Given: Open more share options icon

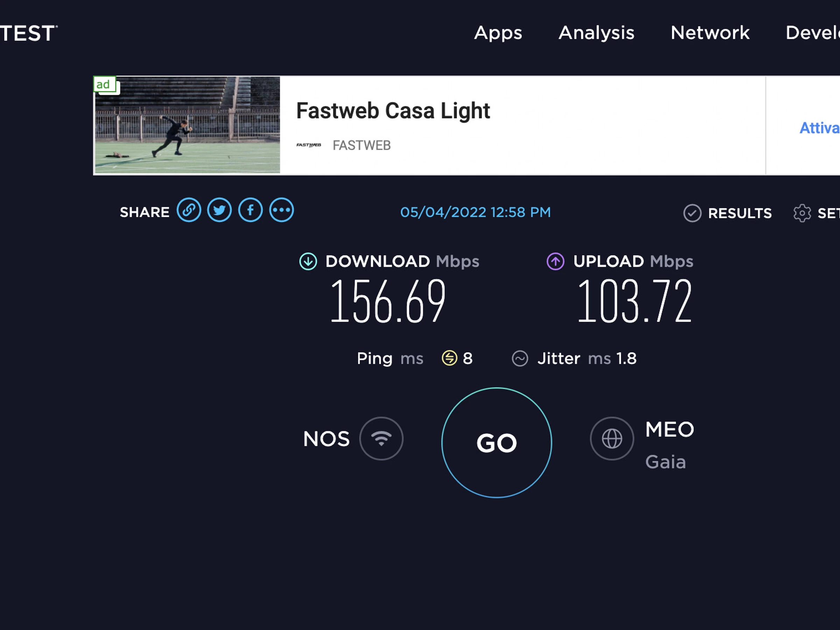Looking at the screenshot, I should coord(281,210).
